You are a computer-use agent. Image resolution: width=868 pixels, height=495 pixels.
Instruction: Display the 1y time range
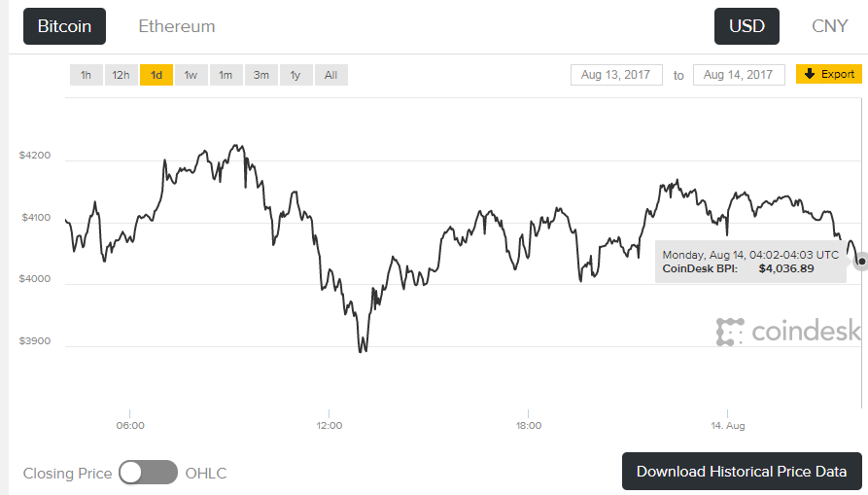(x=295, y=75)
